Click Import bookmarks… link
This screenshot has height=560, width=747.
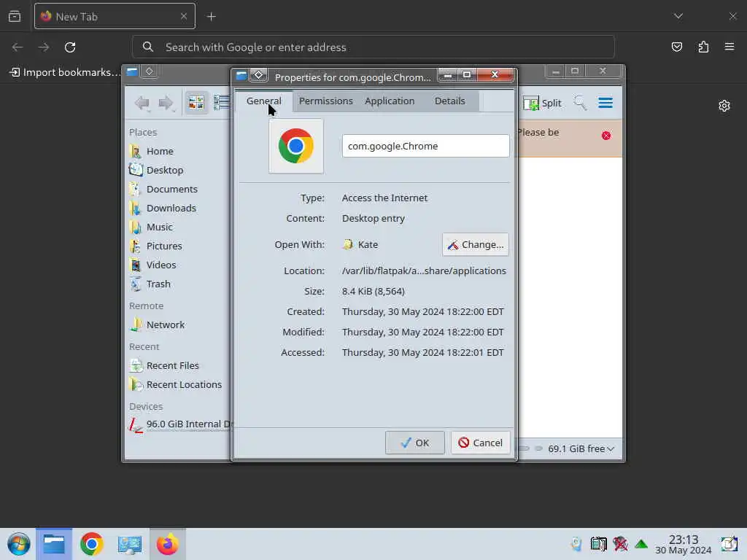point(65,72)
